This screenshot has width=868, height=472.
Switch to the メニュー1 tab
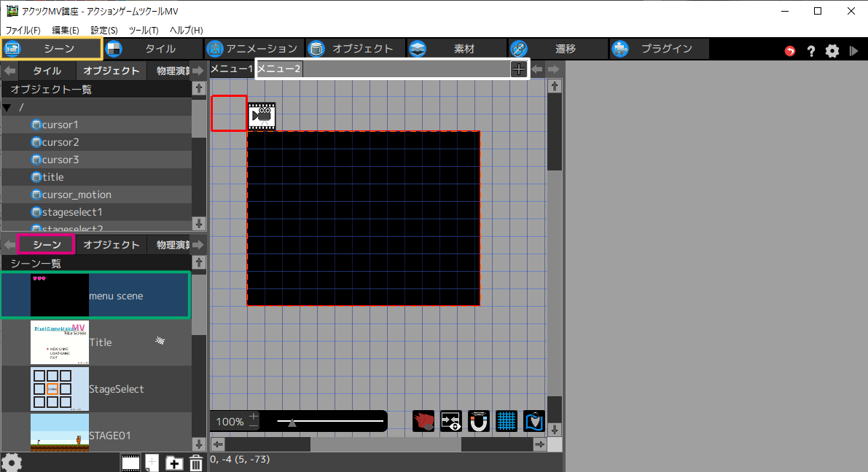point(231,69)
